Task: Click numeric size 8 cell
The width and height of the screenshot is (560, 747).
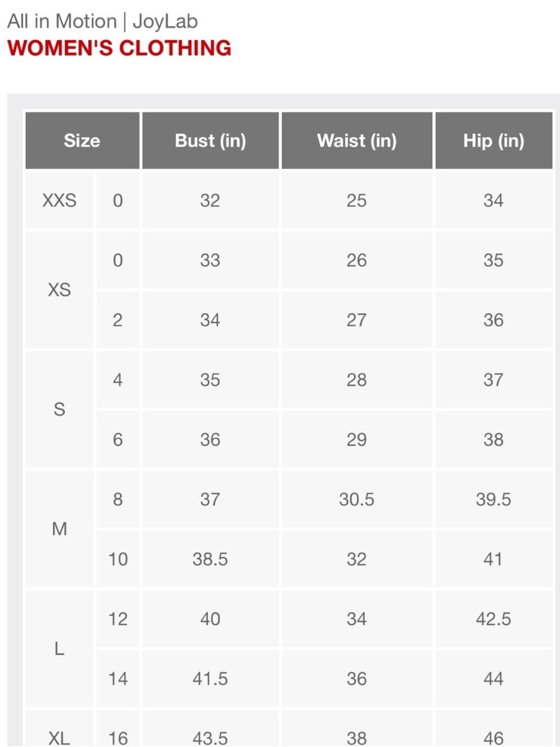Action: pos(118,499)
